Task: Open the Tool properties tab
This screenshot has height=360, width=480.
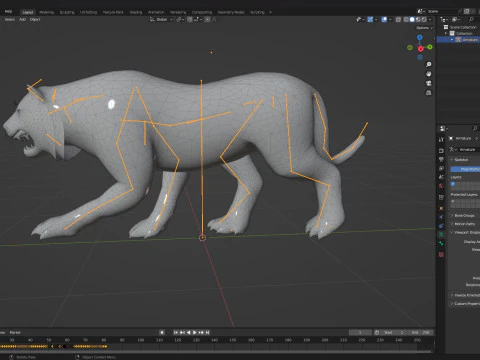Action: pos(441,139)
